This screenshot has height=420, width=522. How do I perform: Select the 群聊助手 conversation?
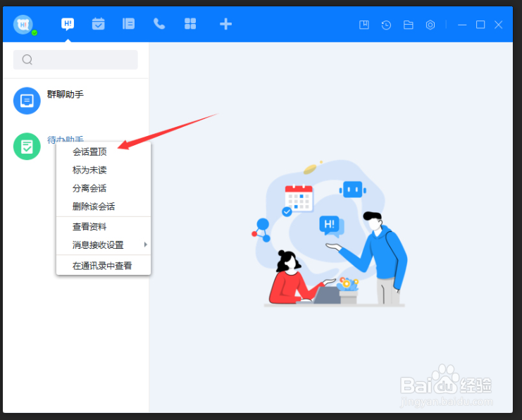pyautogui.click(x=75, y=101)
